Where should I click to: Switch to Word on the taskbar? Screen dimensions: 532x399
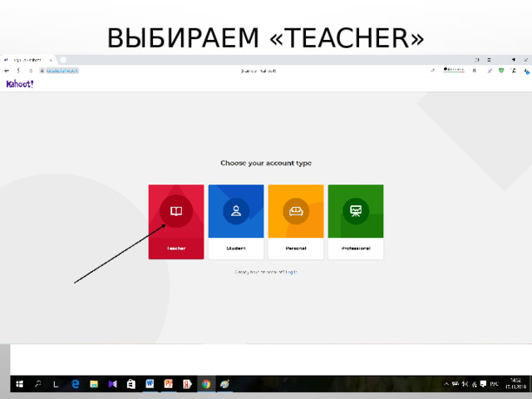point(150,384)
